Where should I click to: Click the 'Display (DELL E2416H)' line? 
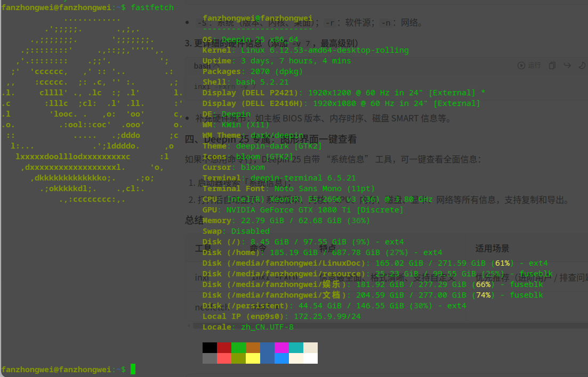click(341, 103)
